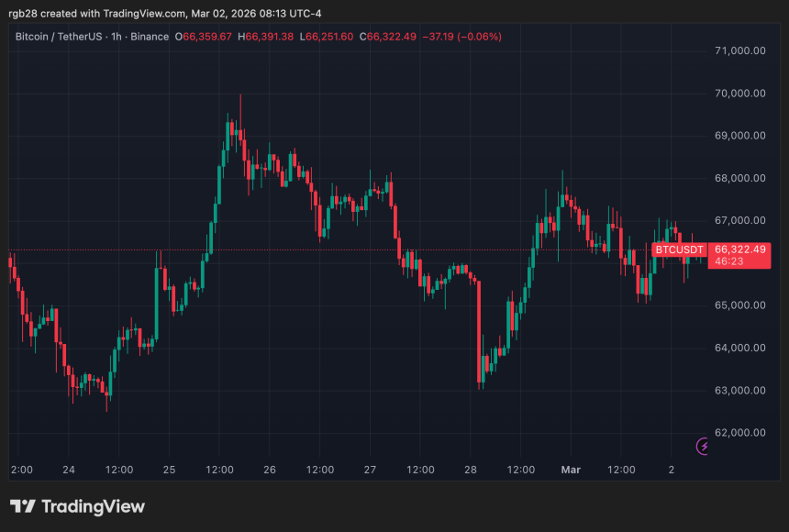Change the timeframe by clicking the 1h interval

117,38
